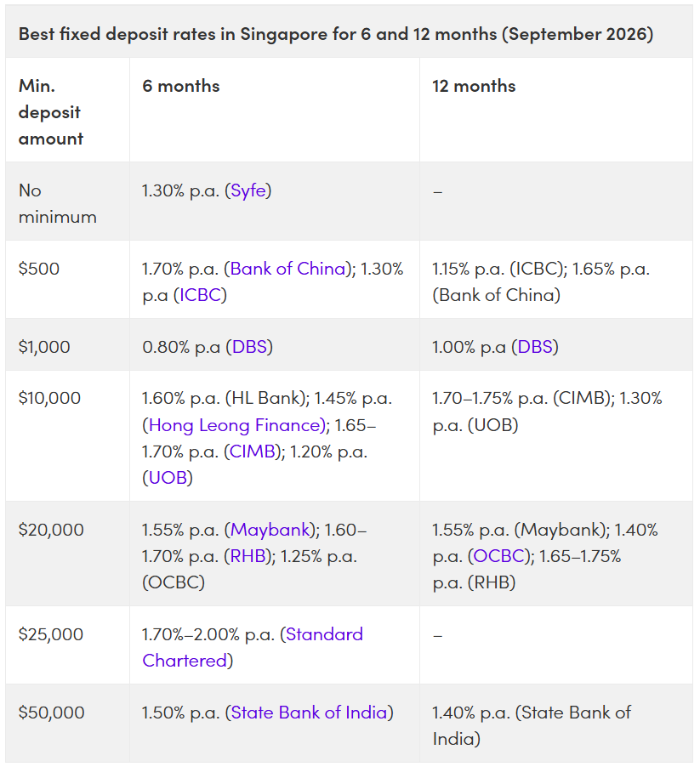
Task: Follow the Standard Chartered link
Action: [x=253, y=648]
